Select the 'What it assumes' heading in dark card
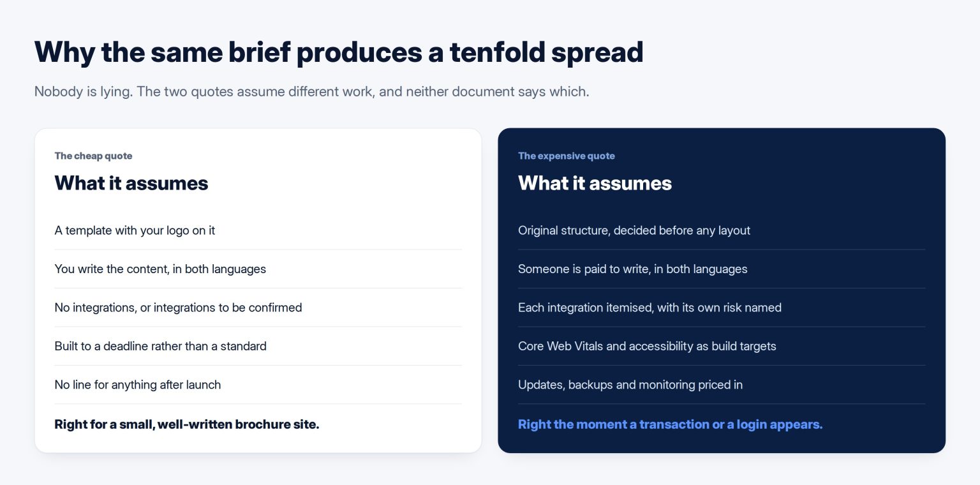The width and height of the screenshot is (980, 485). (x=595, y=183)
